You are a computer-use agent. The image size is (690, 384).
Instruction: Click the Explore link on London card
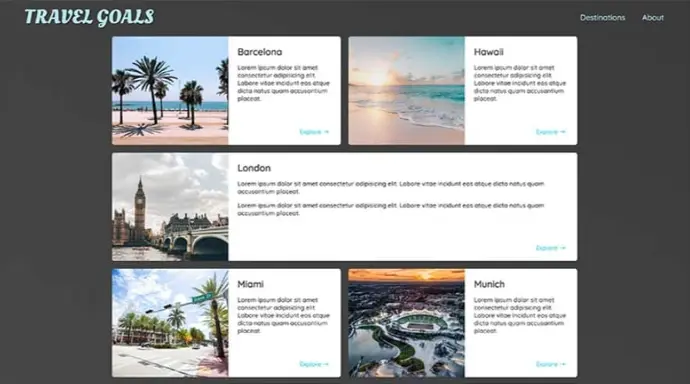coord(551,248)
